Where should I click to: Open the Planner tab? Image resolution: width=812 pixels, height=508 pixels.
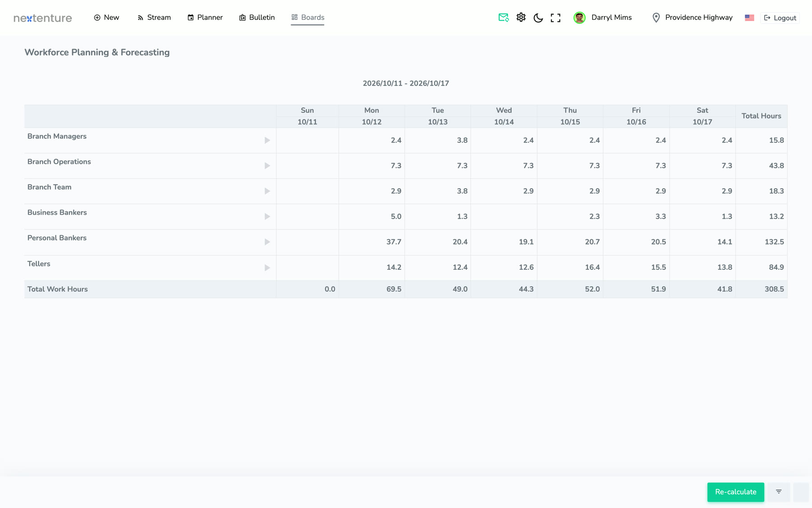(205, 18)
